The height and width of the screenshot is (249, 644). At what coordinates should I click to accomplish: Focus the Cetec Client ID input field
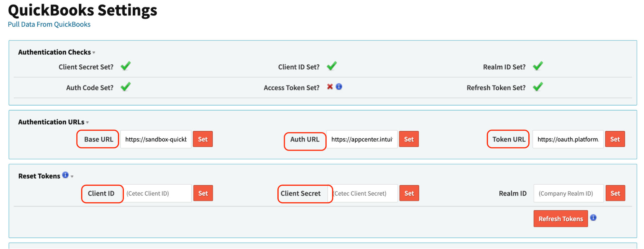point(157,193)
